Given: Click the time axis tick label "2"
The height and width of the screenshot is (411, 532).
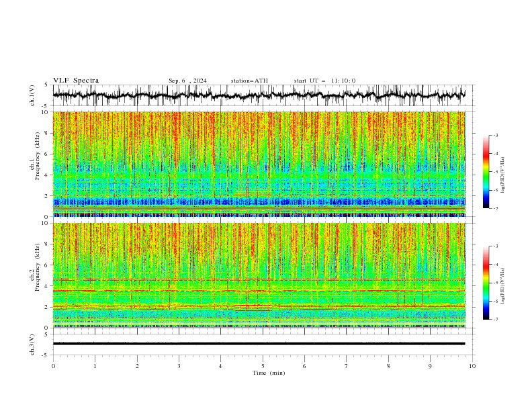Looking at the screenshot, I should (137, 366).
